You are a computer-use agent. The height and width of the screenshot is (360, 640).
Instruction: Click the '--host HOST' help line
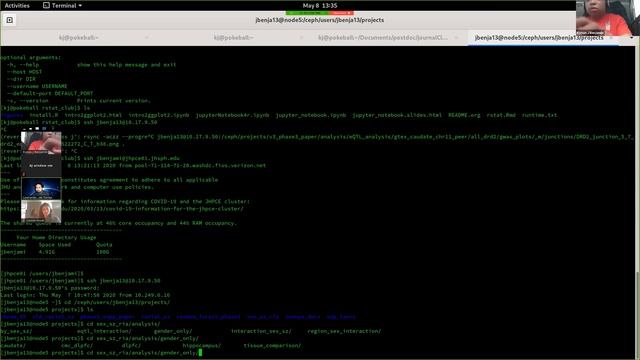click(24, 72)
